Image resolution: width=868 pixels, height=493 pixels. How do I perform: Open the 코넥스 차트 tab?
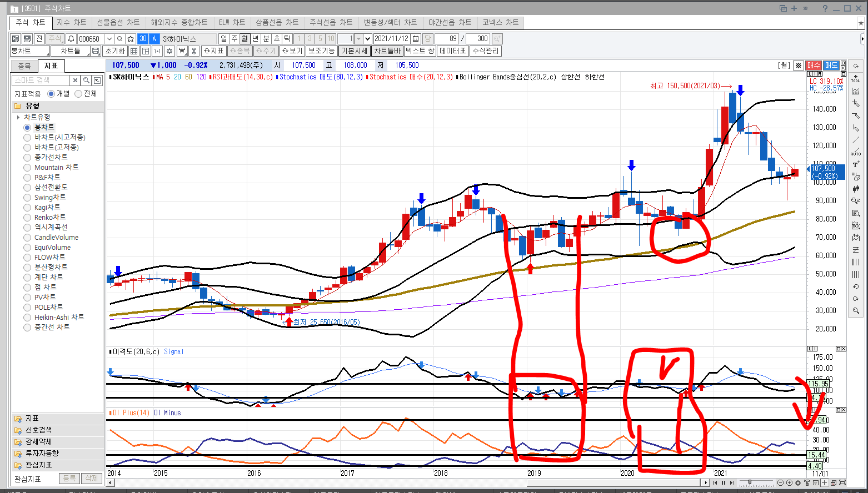pyautogui.click(x=501, y=22)
